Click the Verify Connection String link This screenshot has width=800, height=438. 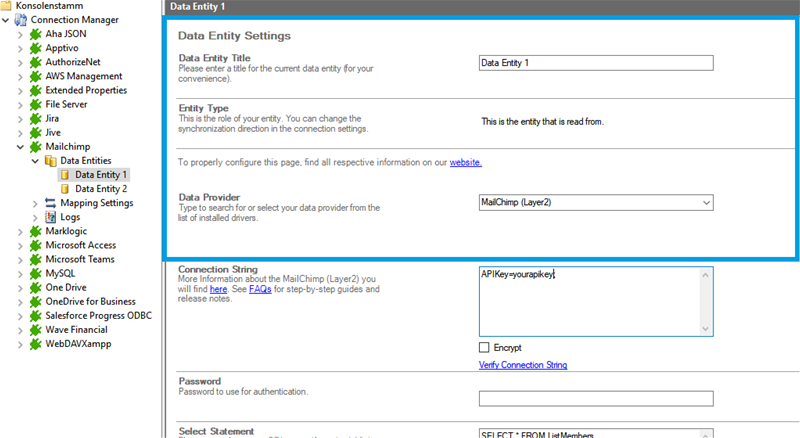click(523, 365)
